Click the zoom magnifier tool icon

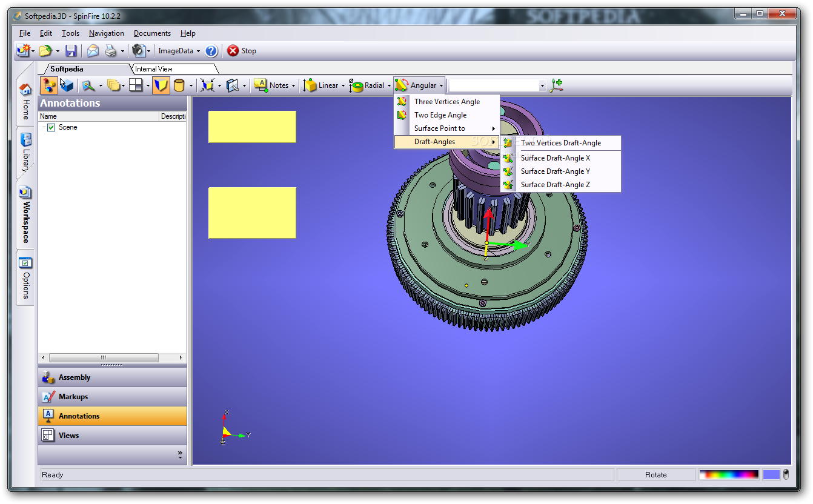[88, 85]
